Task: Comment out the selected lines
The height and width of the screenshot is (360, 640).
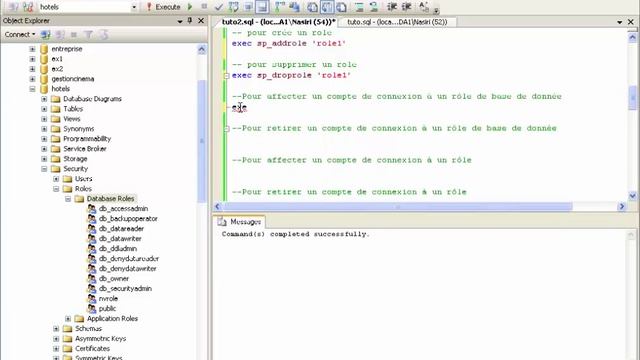Action: pyautogui.click(x=359, y=7)
